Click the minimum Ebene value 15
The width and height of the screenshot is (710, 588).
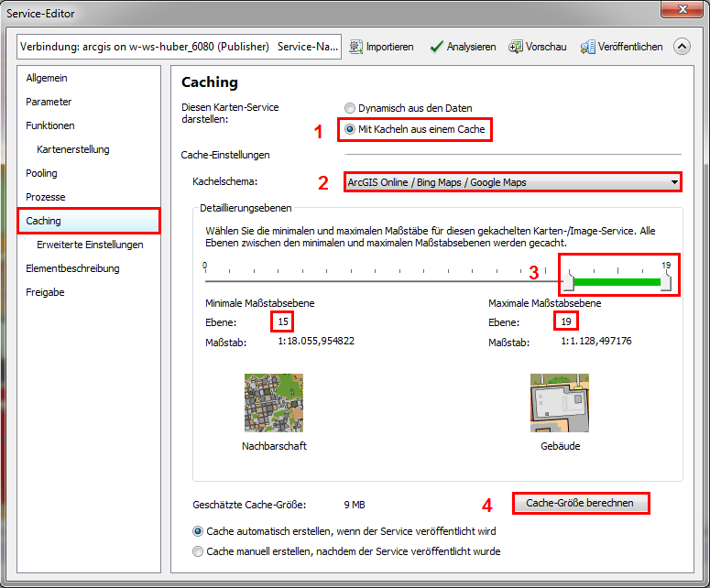click(x=283, y=321)
